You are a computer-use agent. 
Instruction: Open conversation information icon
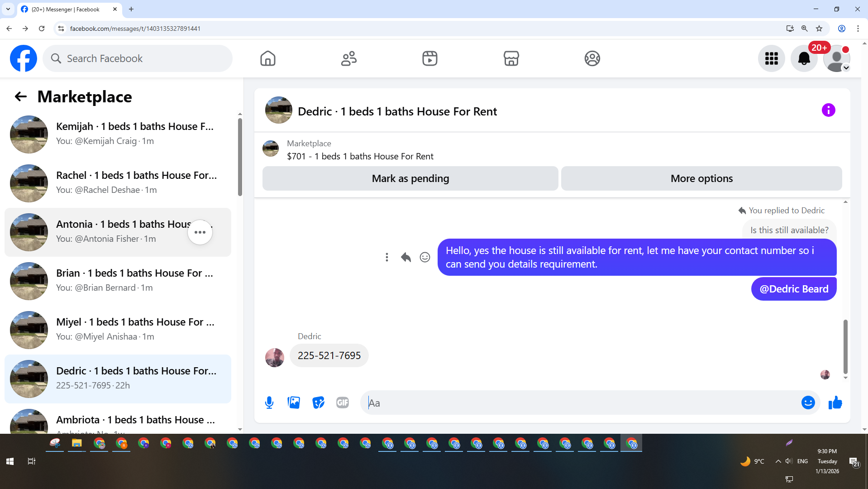pos(829,110)
